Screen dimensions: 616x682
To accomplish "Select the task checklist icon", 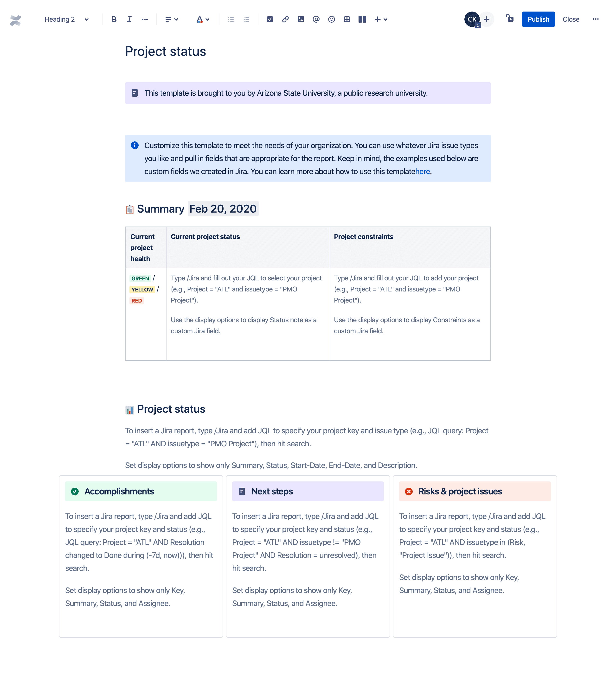I will (269, 19).
